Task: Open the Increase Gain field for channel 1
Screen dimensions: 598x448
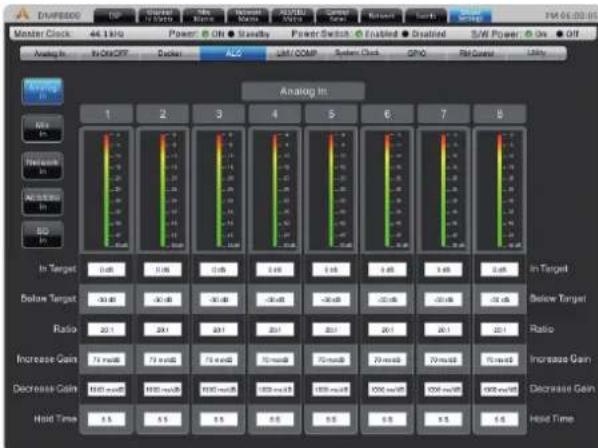Action: (106, 359)
